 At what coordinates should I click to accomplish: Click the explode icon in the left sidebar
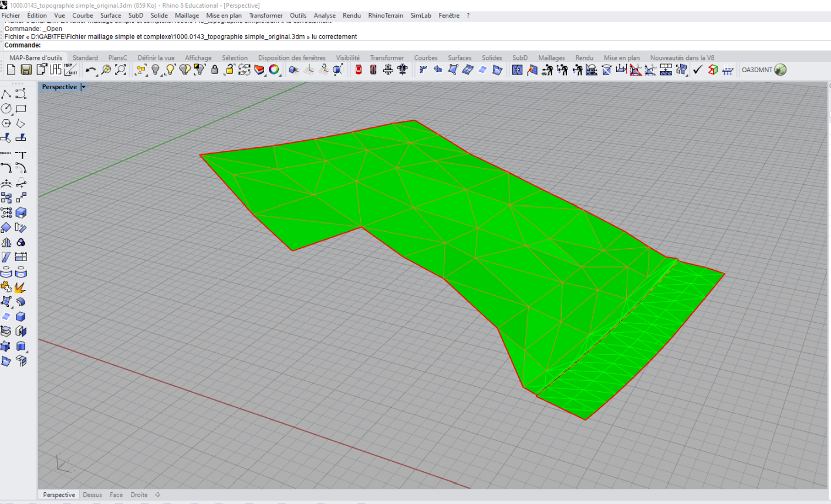click(20, 287)
